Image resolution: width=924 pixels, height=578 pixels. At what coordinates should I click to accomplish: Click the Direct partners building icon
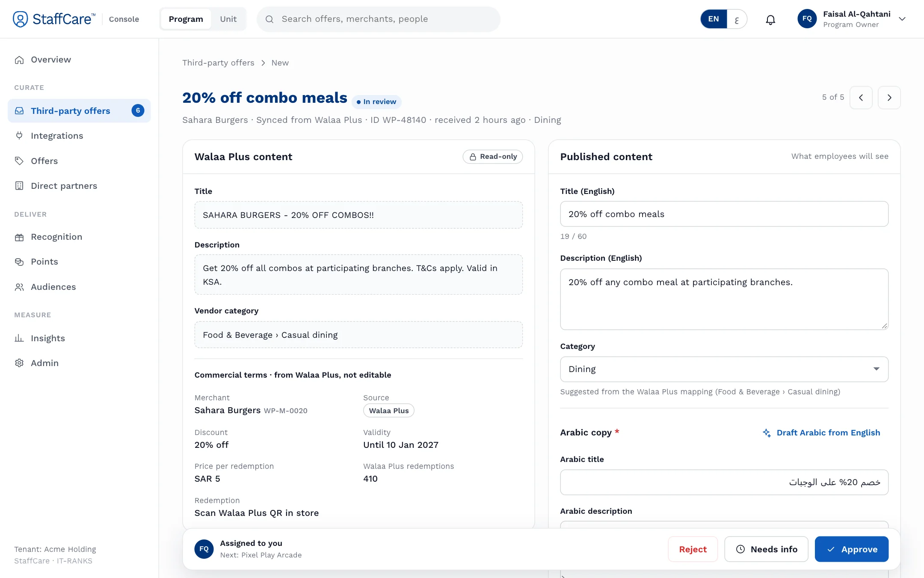point(19,186)
